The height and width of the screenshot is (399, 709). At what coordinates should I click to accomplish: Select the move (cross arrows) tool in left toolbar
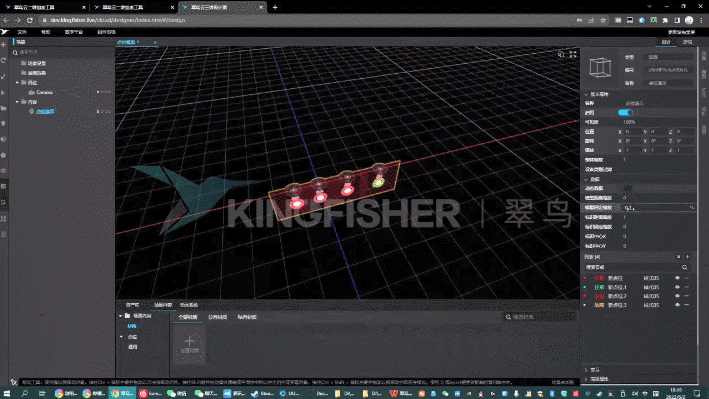4,45
